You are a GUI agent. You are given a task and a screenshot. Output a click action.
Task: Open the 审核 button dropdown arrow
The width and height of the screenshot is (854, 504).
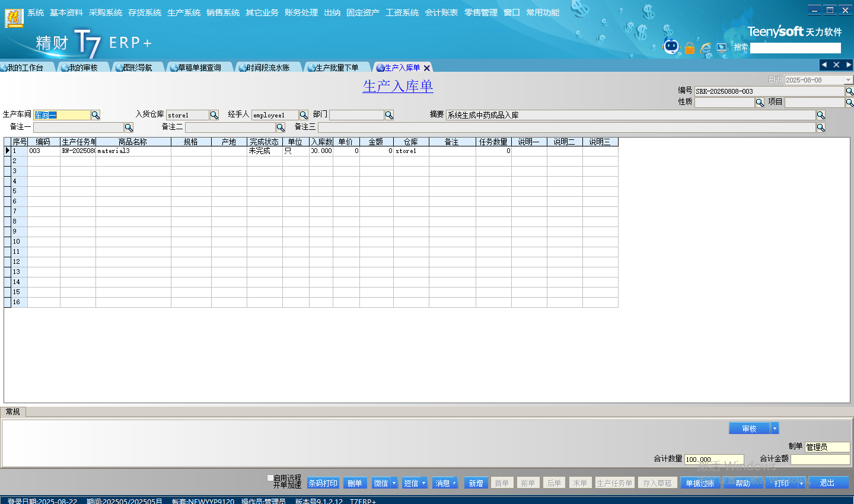click(x=775, y=429)
